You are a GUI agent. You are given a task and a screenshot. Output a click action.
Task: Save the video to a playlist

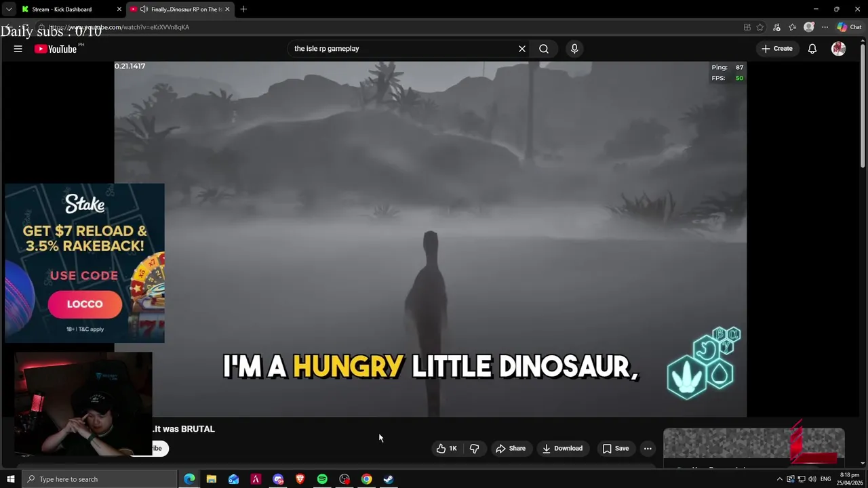click(616, 449)
